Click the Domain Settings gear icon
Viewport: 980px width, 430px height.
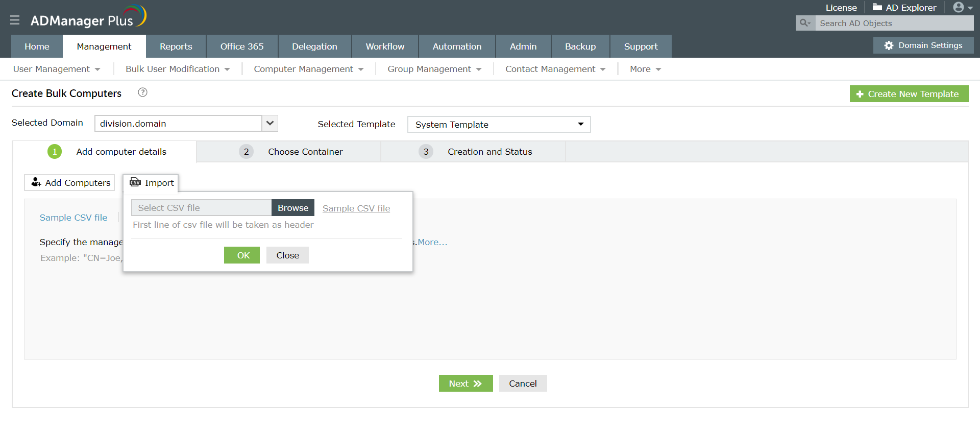point(889,45)
